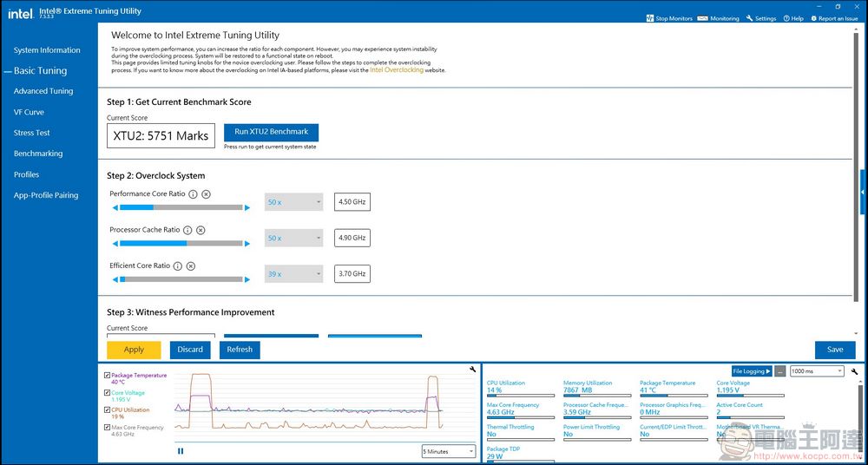
Task: Open the Help question-mark item
Action: [793, 18]
